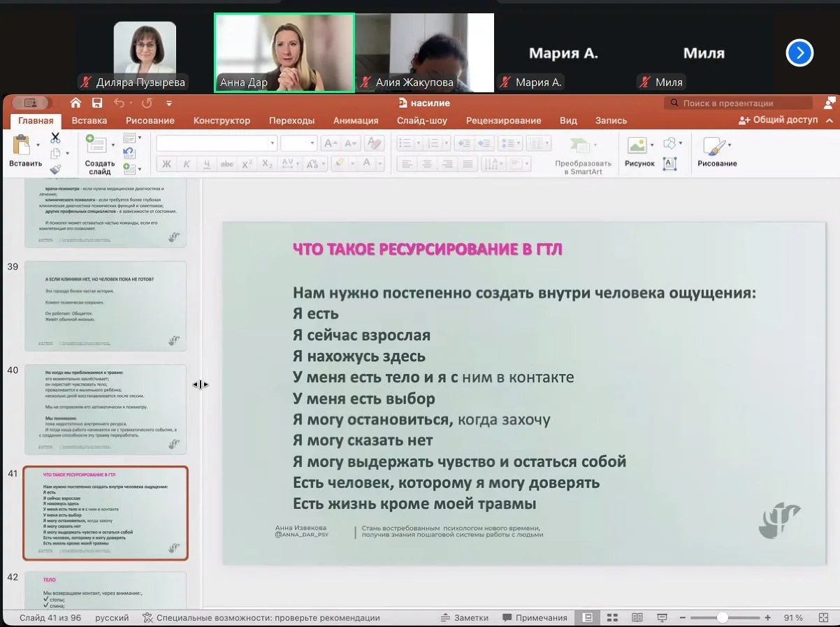Click the Reset slide icon

pyautogui.click(x=129, y=153)
